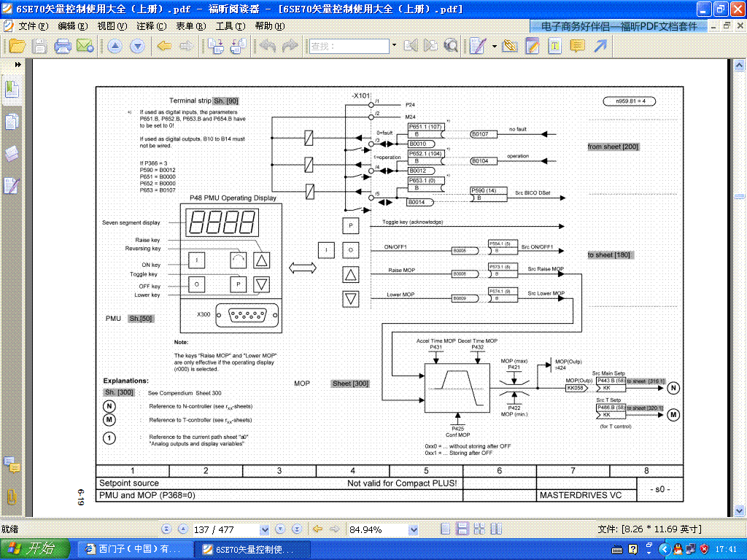Open the pages thumbnail panel in sidebar
Image resolution: width=747 pixels, height=560 pixels.
click(12, 122)
